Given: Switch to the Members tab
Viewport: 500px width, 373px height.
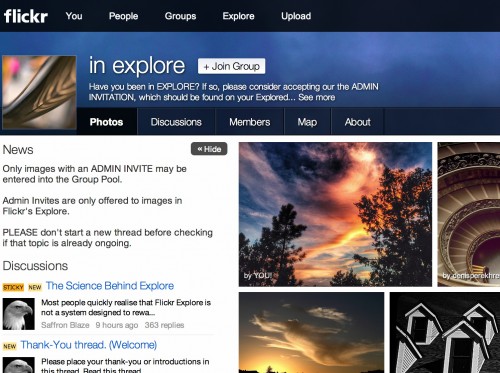Looking at the screenshot, I should pos(250,122).
